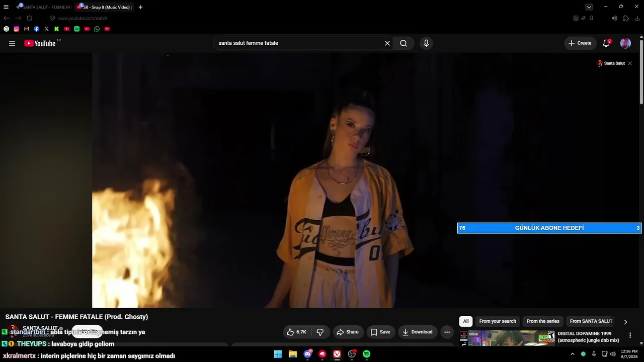Switch to 'Snap It (Music Video)' tab
644x362 pixels.
104,7
